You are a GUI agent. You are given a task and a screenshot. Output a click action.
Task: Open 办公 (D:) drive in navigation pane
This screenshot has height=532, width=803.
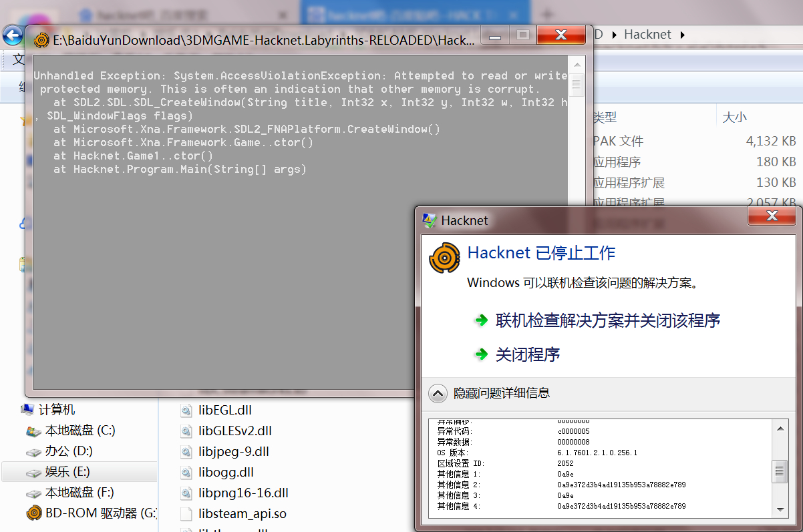69,451
